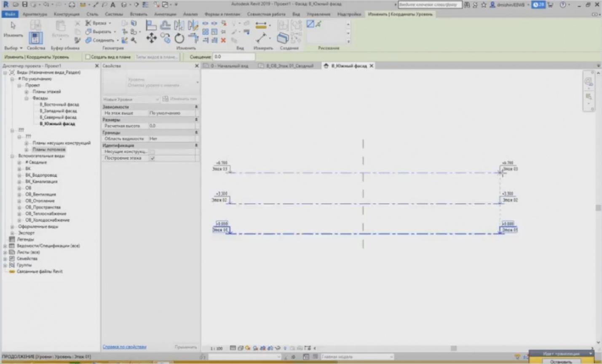The width and height of the screenshot is (602, 364).
Task: Click the Смещение offset input field
Action: click(233, 57)
